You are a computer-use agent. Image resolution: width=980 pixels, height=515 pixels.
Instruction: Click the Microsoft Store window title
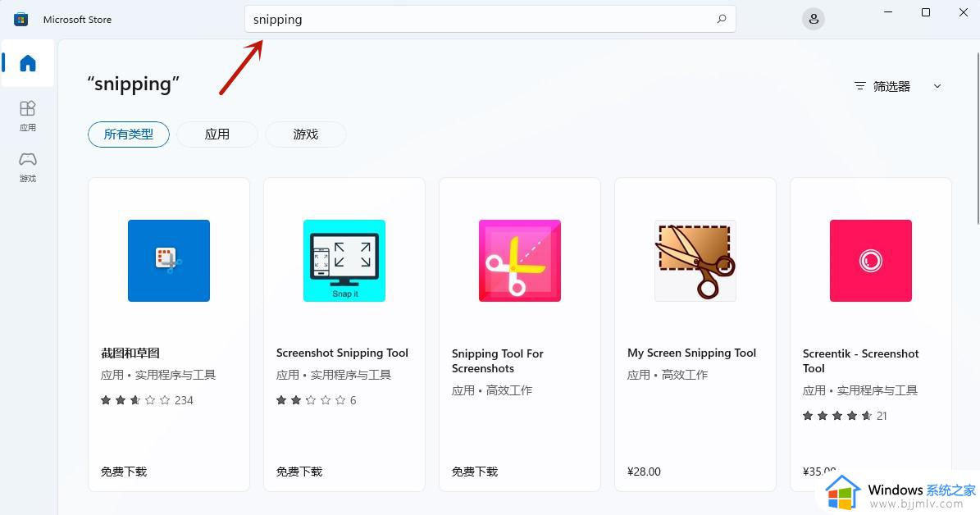(78, 20)
